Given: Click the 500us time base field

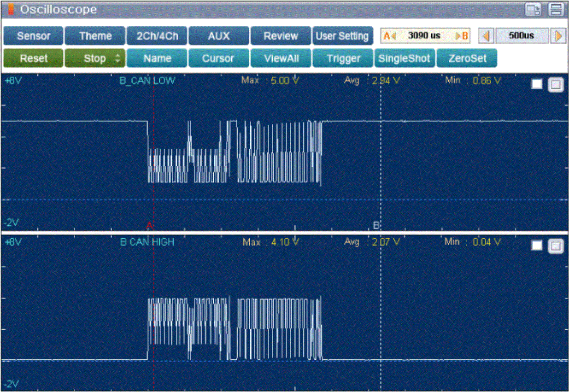Looking at the screenshot, I should 522,36.
